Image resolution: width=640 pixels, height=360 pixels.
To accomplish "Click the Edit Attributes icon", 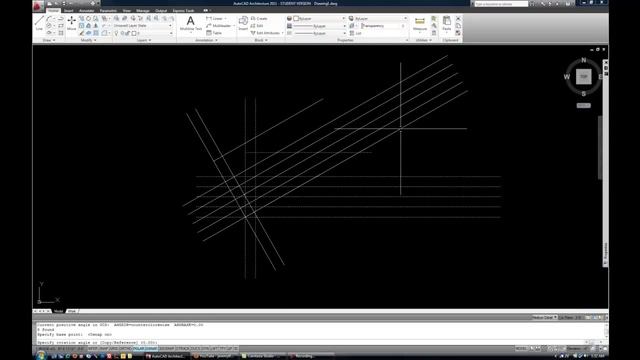I will click(265, 33).
